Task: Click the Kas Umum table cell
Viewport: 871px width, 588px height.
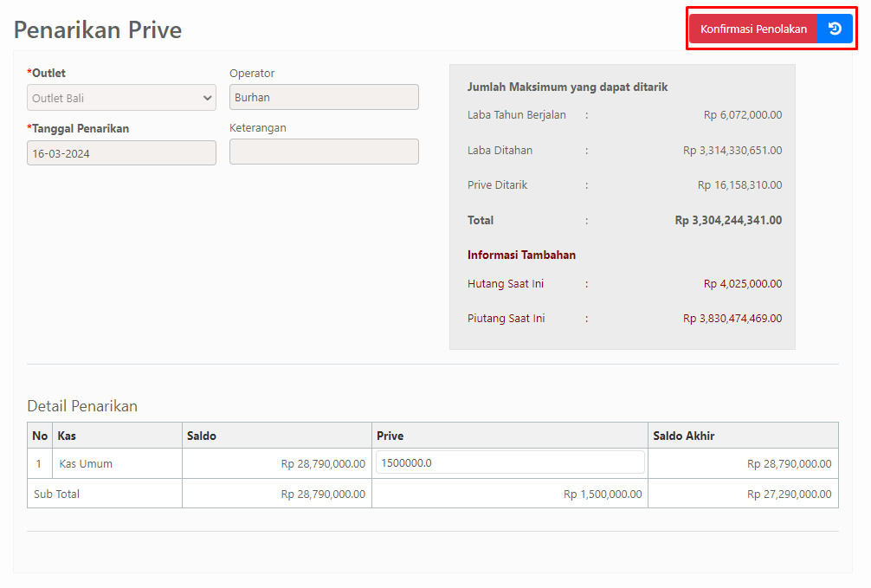Action: pyautogui.click(x=117, y=463)
